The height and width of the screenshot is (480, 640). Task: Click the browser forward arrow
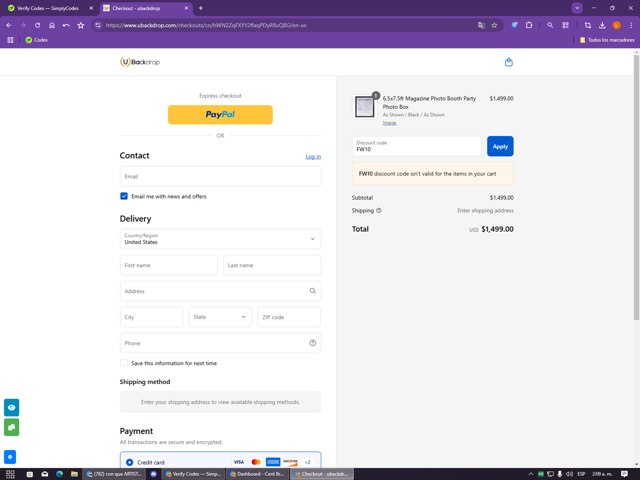[23, 25]
